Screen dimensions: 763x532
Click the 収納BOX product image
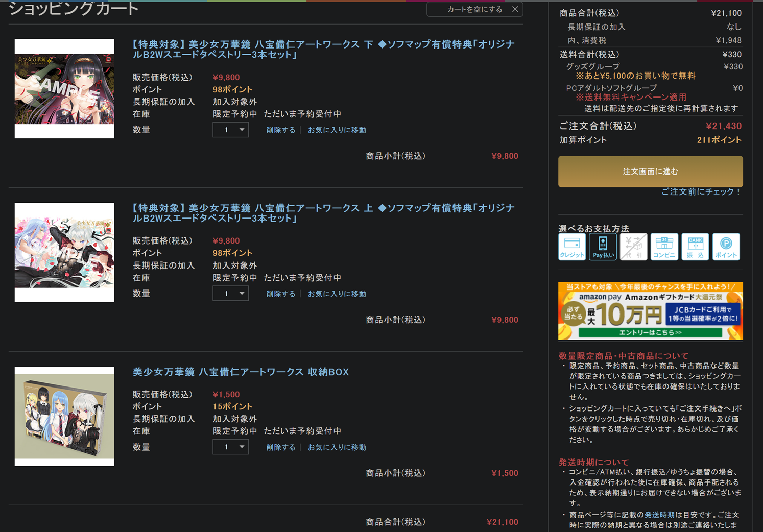coord(64,416)
